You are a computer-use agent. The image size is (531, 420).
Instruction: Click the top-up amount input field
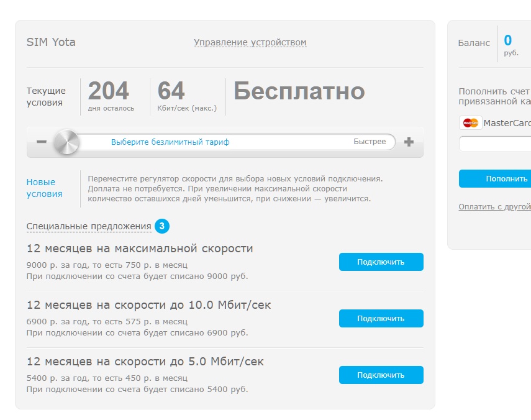click(495, 144)
